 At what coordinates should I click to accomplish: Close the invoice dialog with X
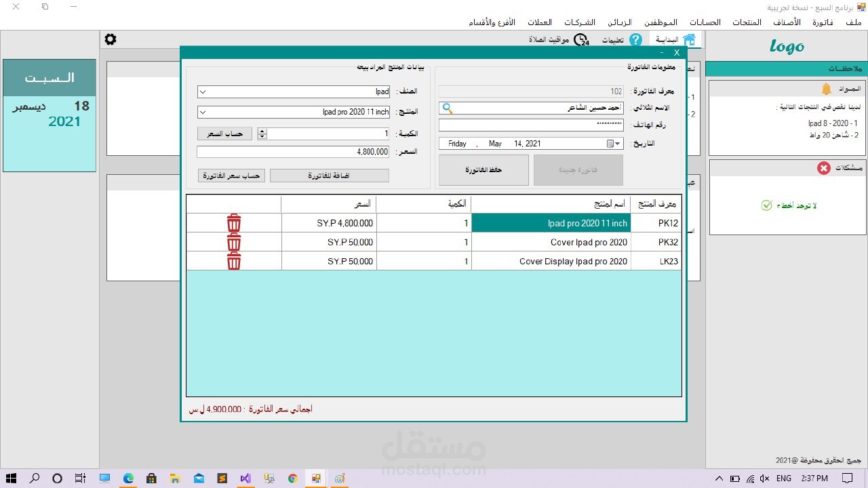(x=676, y=52)
